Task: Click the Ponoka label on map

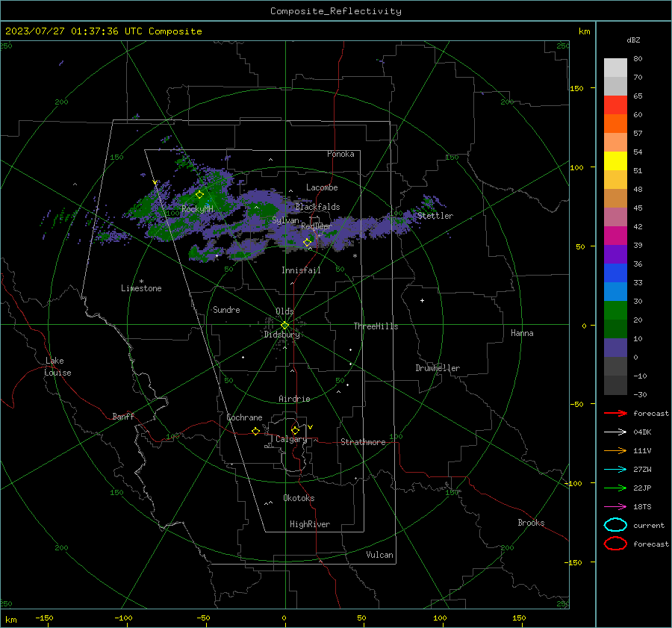Action: coord(340,154)
